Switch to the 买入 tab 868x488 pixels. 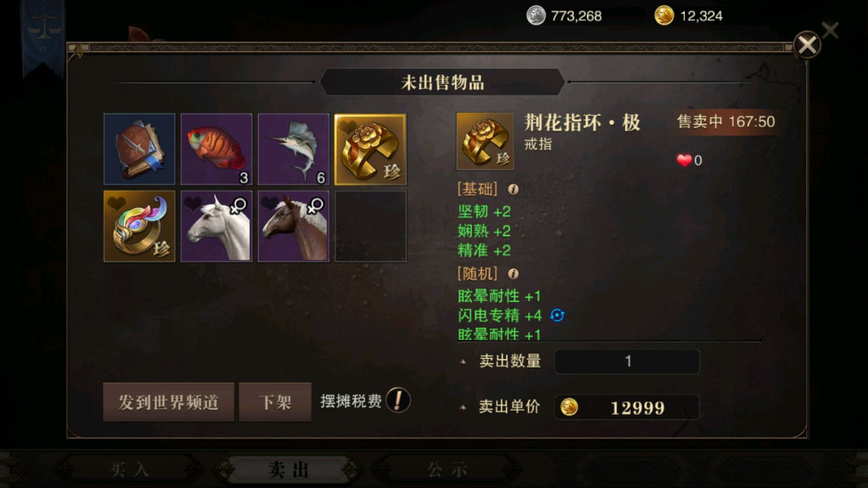click(130, 469)
